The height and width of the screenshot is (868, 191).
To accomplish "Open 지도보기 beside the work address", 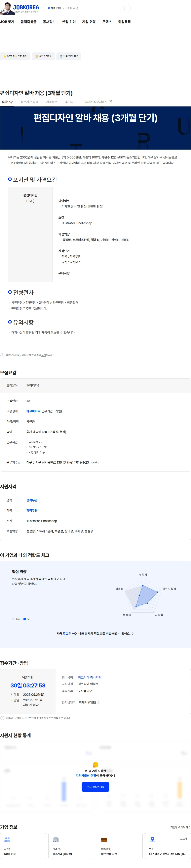I will coord(95,463).
